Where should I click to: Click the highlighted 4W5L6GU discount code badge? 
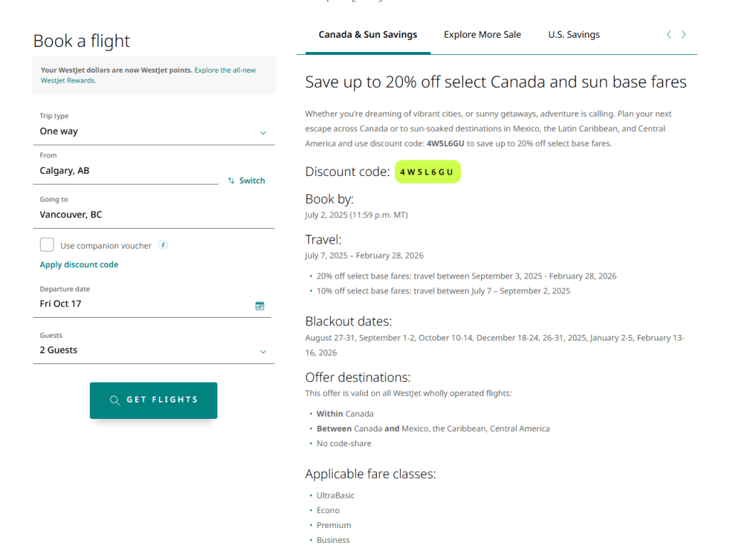[427, 172]
